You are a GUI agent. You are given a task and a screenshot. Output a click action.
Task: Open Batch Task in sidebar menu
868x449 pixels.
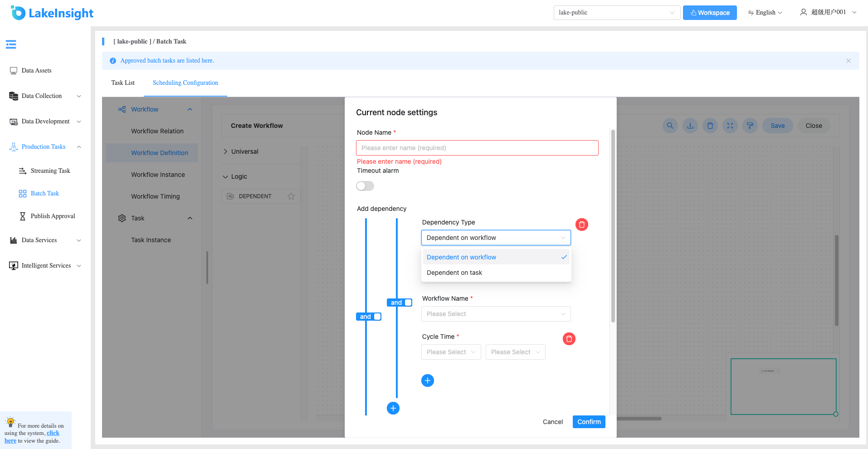45,193
